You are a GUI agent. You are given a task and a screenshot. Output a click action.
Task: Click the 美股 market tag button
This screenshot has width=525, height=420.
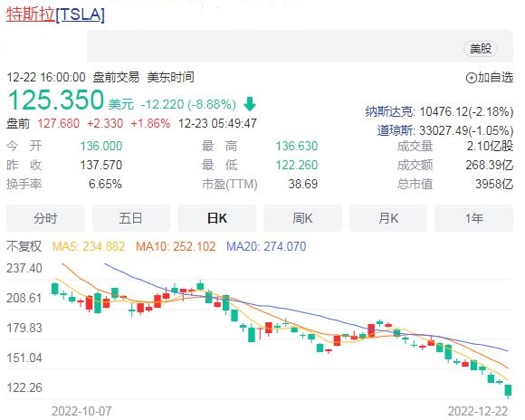tap(481, 49)
